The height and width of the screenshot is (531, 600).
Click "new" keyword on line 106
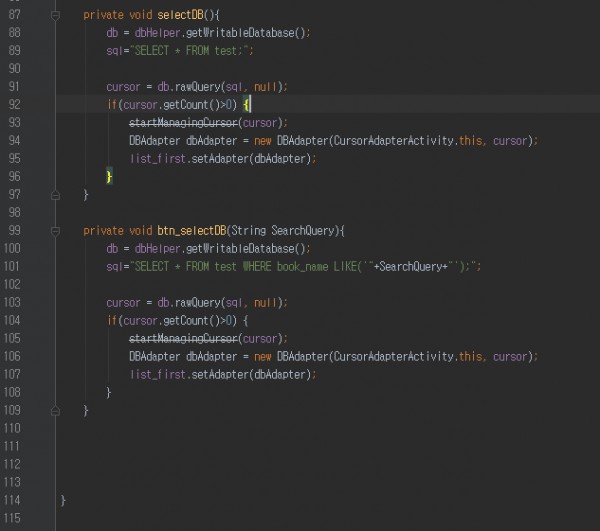pyautogui.click(x=262, y=357)
